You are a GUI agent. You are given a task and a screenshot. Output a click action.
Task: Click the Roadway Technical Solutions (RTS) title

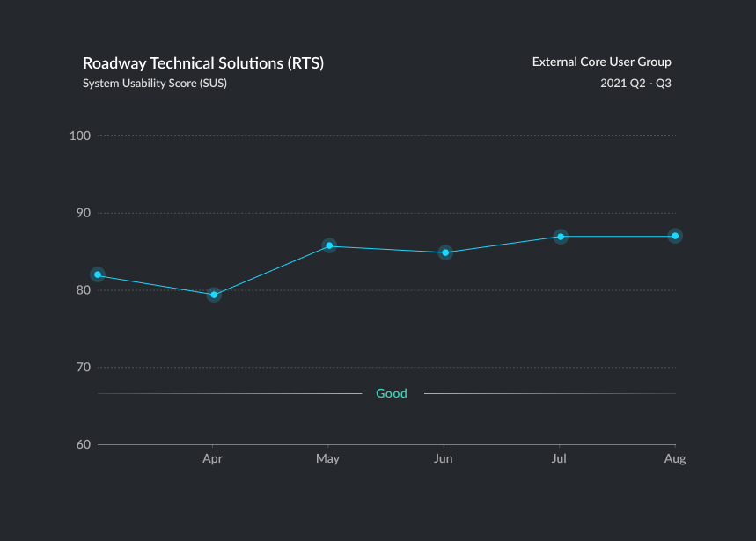click(203, 63)
